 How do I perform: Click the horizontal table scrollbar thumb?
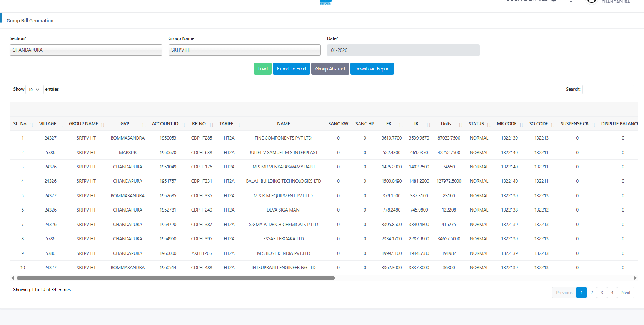[x=175, y=278]
